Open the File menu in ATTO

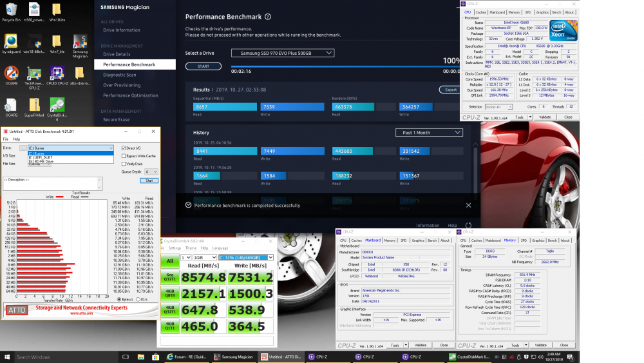click(6, 139)
